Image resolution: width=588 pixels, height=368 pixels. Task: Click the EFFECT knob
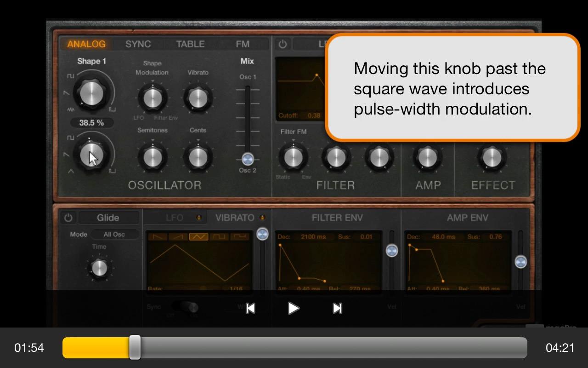pos(492,157)
